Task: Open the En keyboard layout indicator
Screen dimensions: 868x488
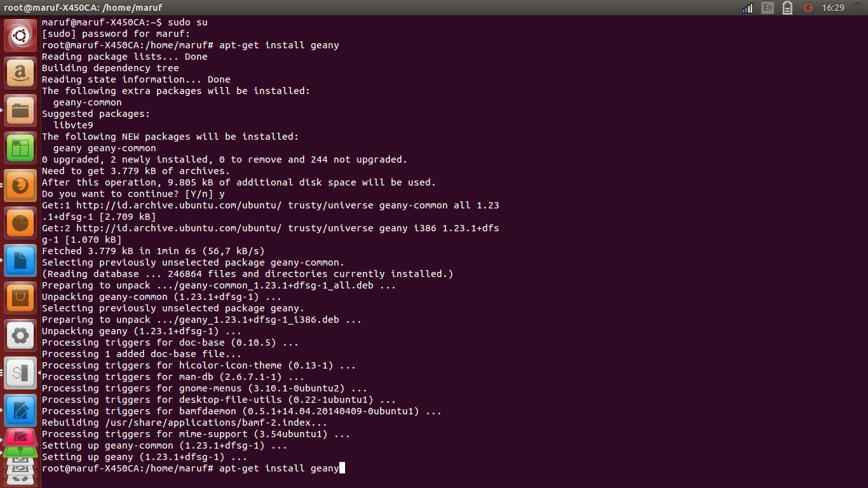Action: [768, 8]
